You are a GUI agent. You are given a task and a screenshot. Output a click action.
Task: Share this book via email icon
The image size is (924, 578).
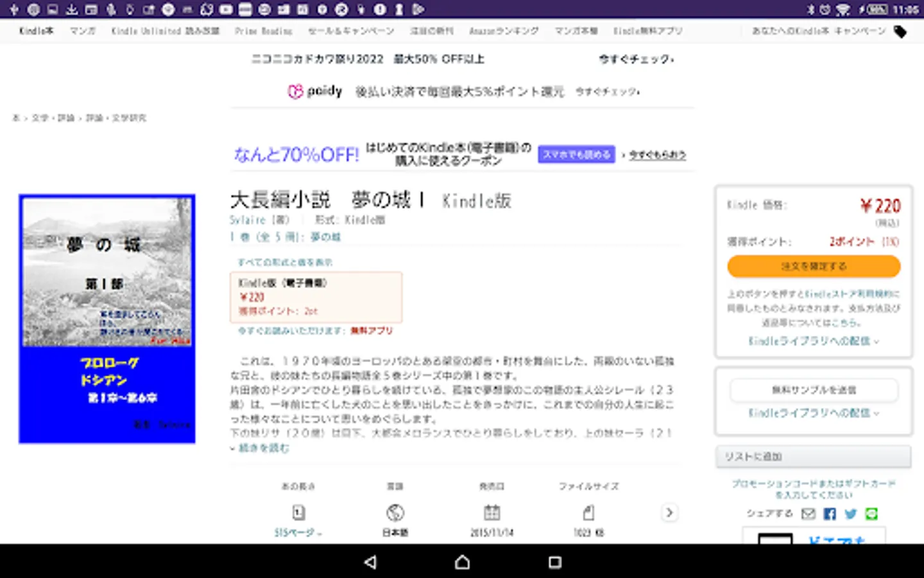(x=809, y=514)
